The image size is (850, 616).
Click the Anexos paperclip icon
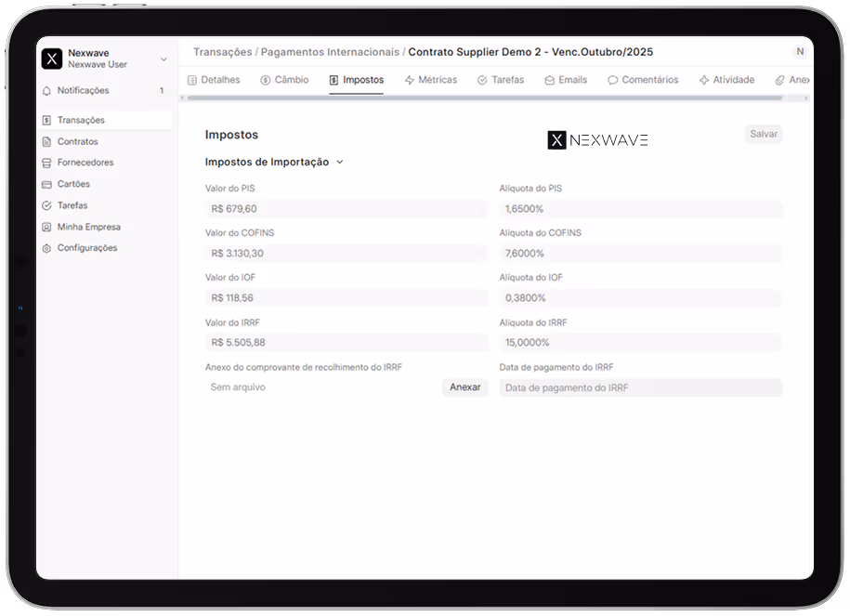point(779,80)
